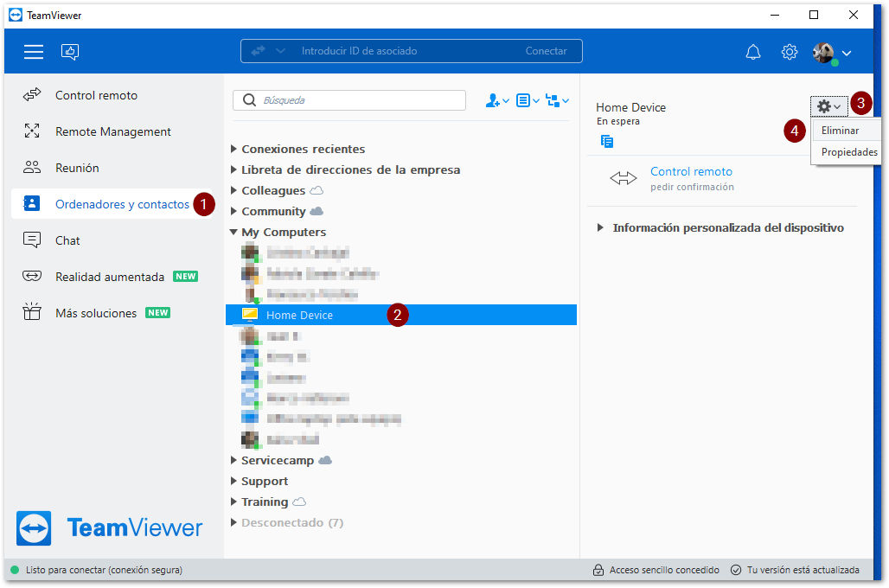889x588 pixels.
Task: Click the Conectar button
Action: (x=546, y=51)
